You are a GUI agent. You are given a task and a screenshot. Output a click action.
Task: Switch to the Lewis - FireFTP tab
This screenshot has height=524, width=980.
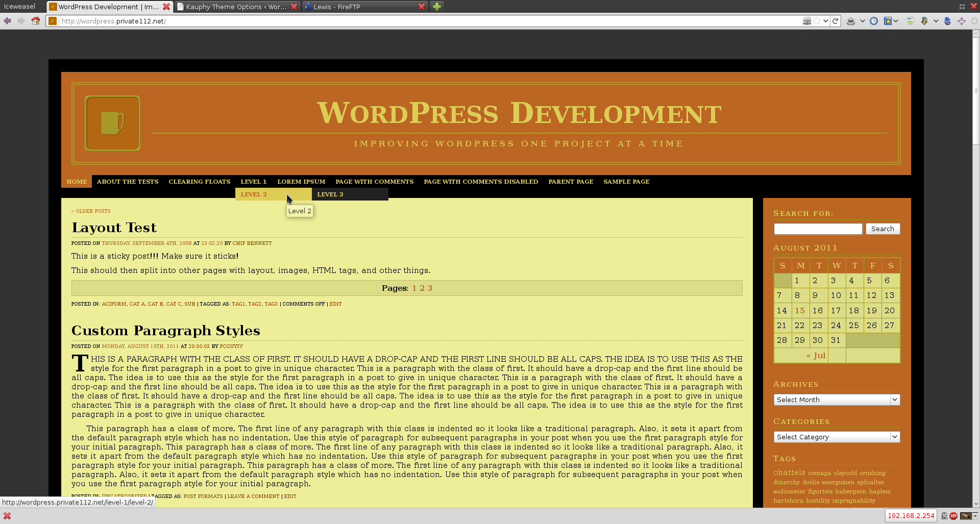(x=357, y=7)
